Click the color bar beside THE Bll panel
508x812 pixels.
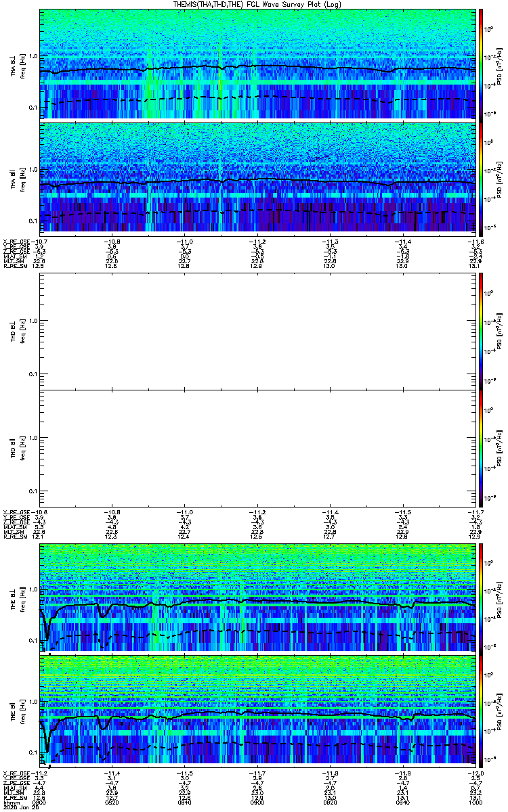[x=482, y=710]
